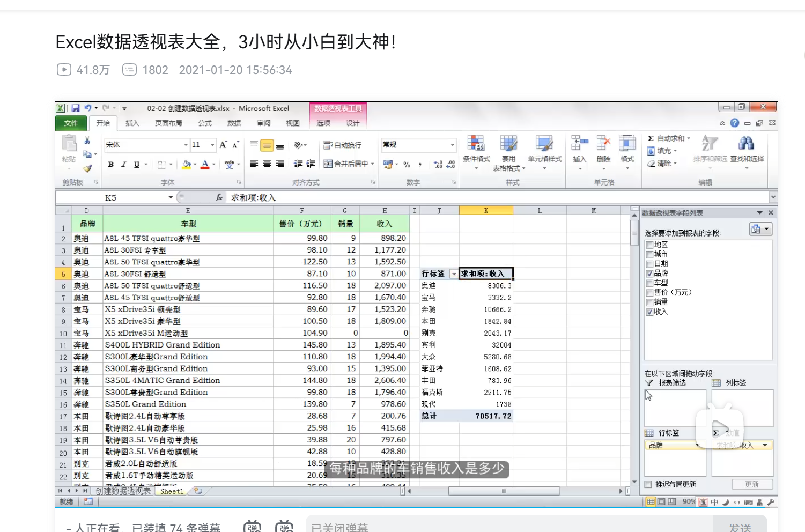Click 合并后居中 merge button
The image size is (805, 532).
[x=346, y=164]
